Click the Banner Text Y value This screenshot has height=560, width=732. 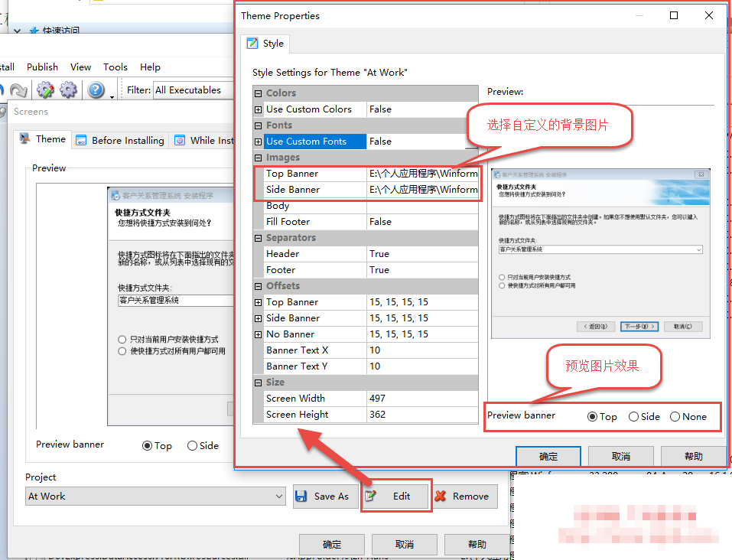click(x=422, y=366)
